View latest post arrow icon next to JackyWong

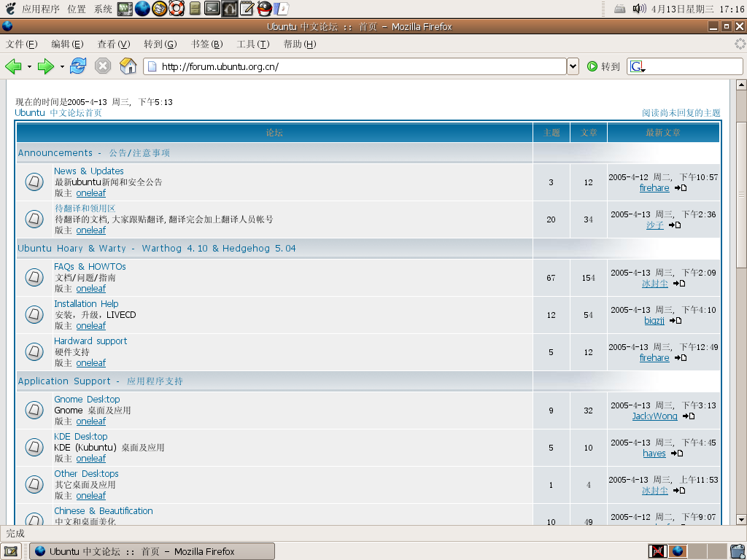tap(689, 416)
